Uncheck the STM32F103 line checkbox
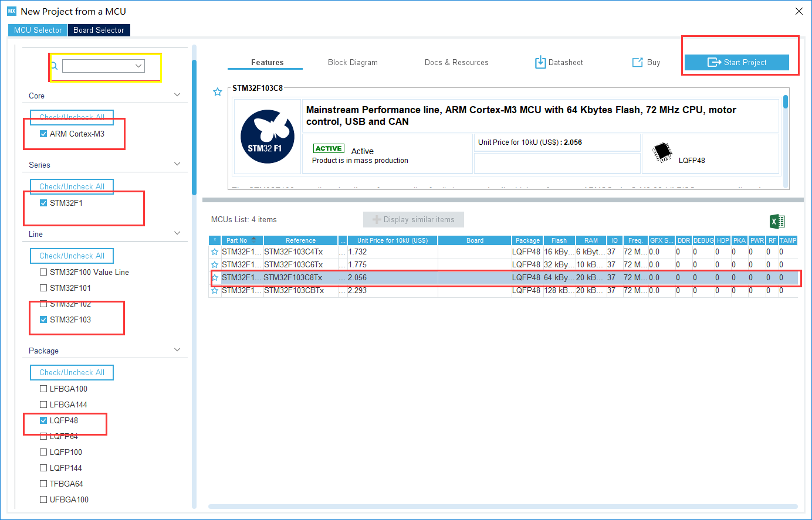This screenshot has width=812, height=520. pyautogui.click(x=43, y=320)
